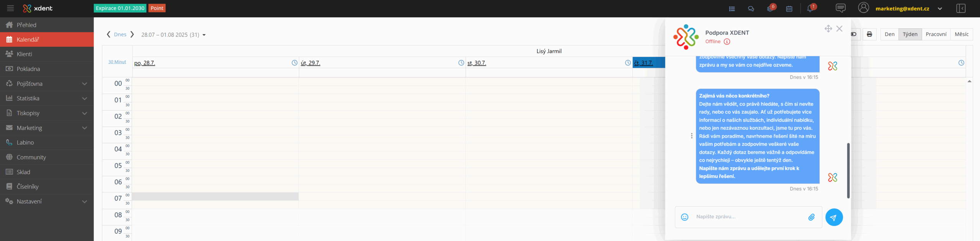Open the layers stack icon with badge 6

tap(770, 9)
